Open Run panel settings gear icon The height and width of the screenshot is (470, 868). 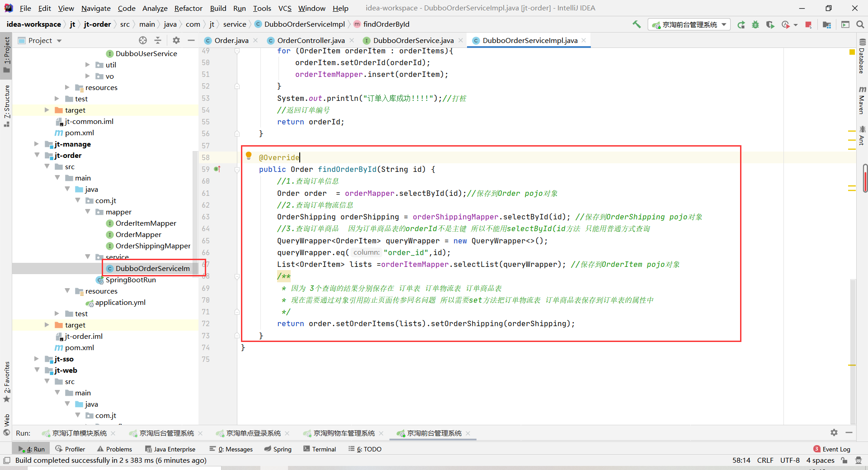(x=834, y=432)
